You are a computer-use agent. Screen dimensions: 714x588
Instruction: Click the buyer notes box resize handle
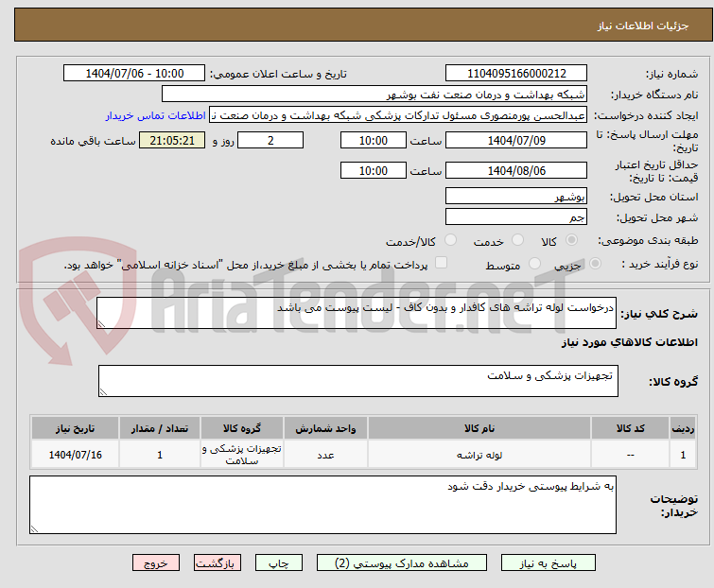coord(36,528)
